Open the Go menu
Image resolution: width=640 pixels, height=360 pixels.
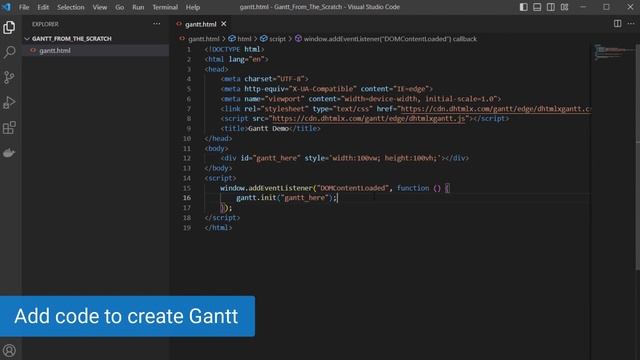(x=120, y=7)
